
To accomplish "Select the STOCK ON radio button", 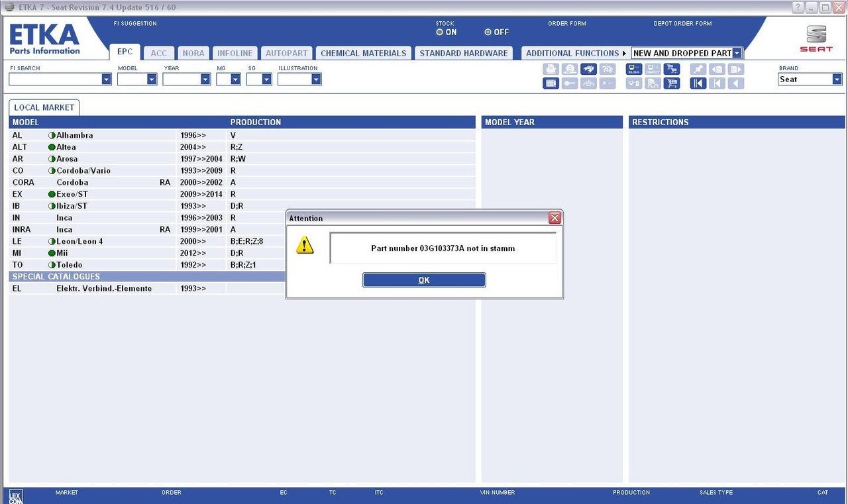I will coord(439,32).
